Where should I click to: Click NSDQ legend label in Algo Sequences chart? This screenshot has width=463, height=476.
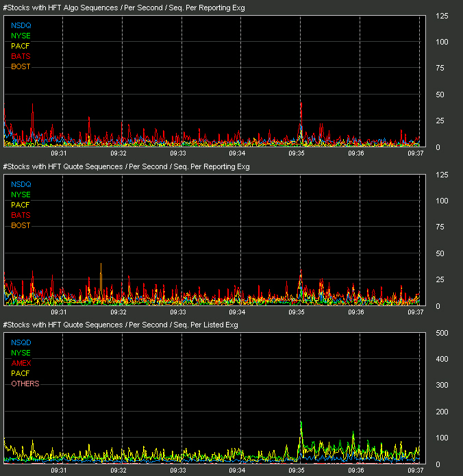pos(21,25)
